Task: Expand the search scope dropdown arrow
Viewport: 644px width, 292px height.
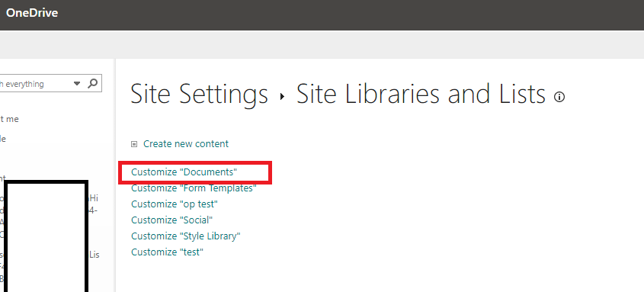Action: pos(77,84)
